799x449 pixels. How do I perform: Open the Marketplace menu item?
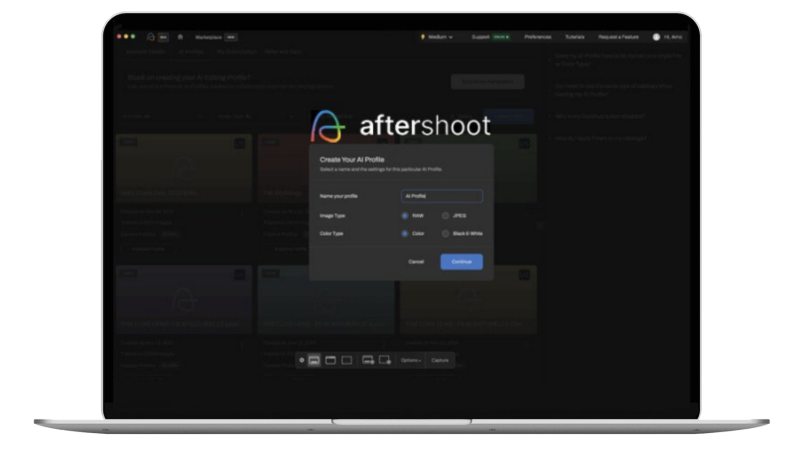pos(208,37)
